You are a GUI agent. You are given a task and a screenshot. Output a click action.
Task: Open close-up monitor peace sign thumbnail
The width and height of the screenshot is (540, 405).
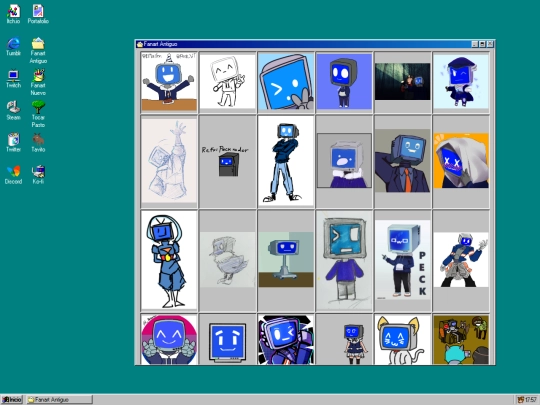pyautogui.click(x=286, y=82)
